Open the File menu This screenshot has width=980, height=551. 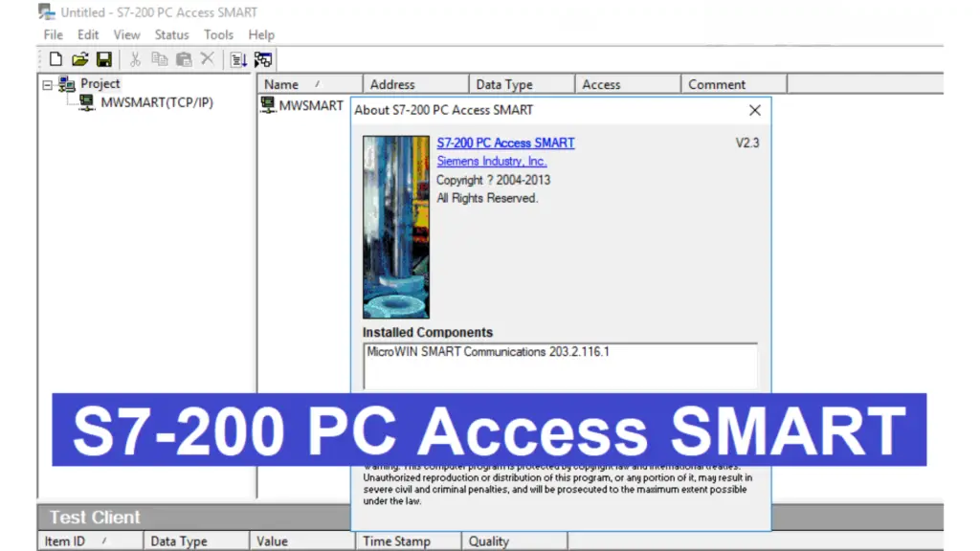click(54, 34)
